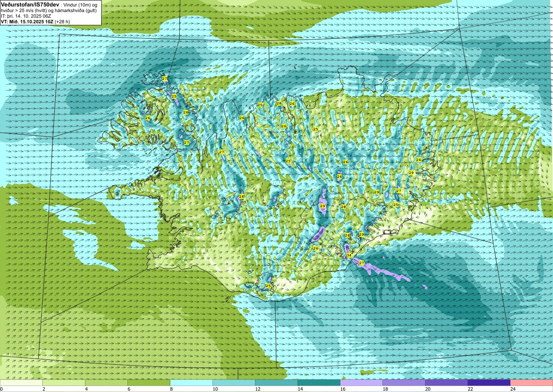
Task: Click the '10' legend scale label
Action: pyautogui.click(x=215, y=389)
